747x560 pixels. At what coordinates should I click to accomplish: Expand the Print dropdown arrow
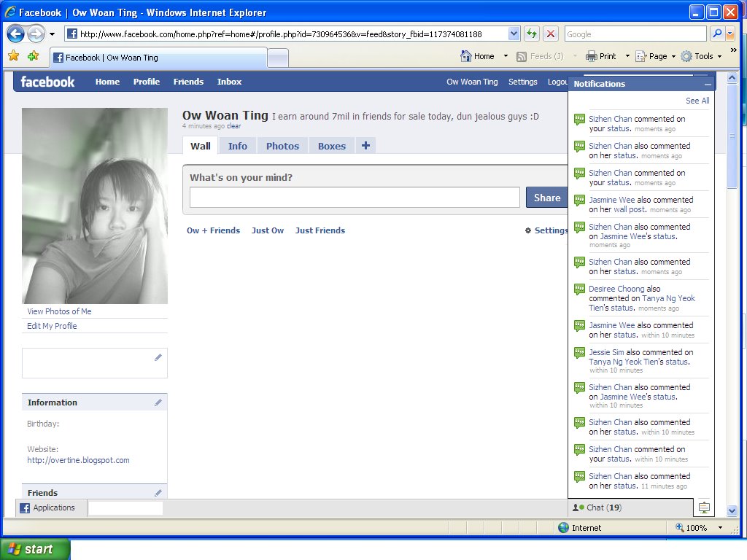click(x=627, y=56)
